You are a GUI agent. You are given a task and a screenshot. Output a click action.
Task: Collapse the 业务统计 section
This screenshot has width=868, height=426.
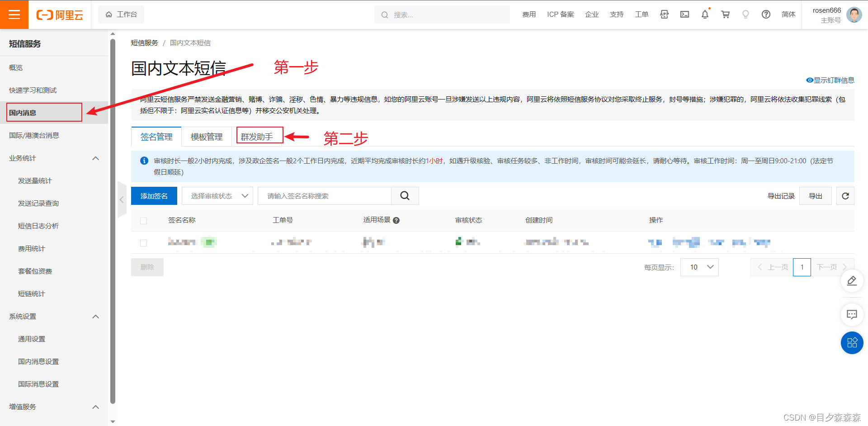pos(95,158)
